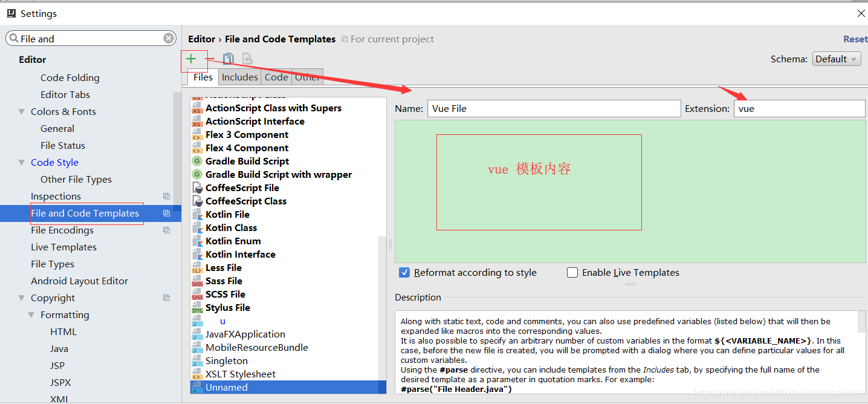This screenshot has width=868, height=404.
Task: Select HTML under Copyright Formatting
Action: coord(63,331)
